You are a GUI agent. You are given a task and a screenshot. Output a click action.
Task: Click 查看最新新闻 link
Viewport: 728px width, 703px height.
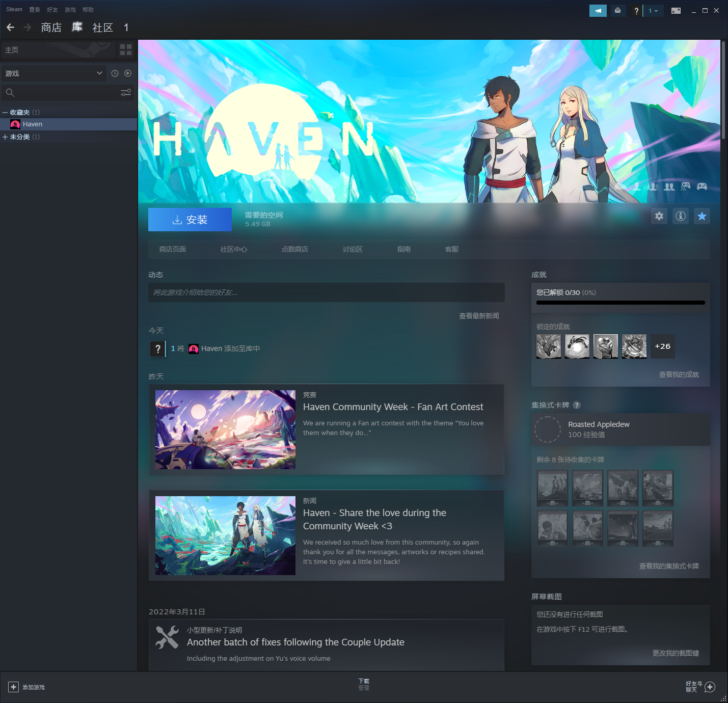[x=479, y=316]
